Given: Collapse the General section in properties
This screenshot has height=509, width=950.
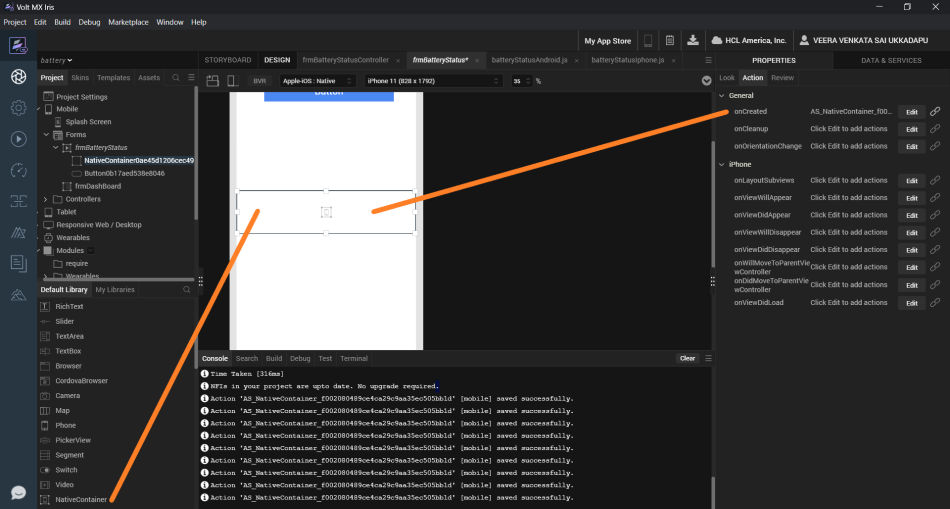Looking at the screenshot, I should click(x=722, y=96).
